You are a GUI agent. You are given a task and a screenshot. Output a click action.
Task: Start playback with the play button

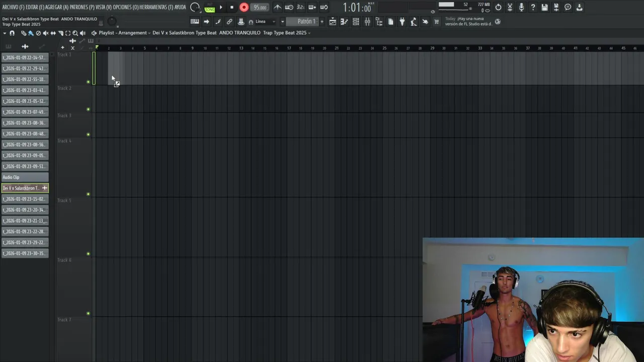pyautogui.click(x=221, y=7)
